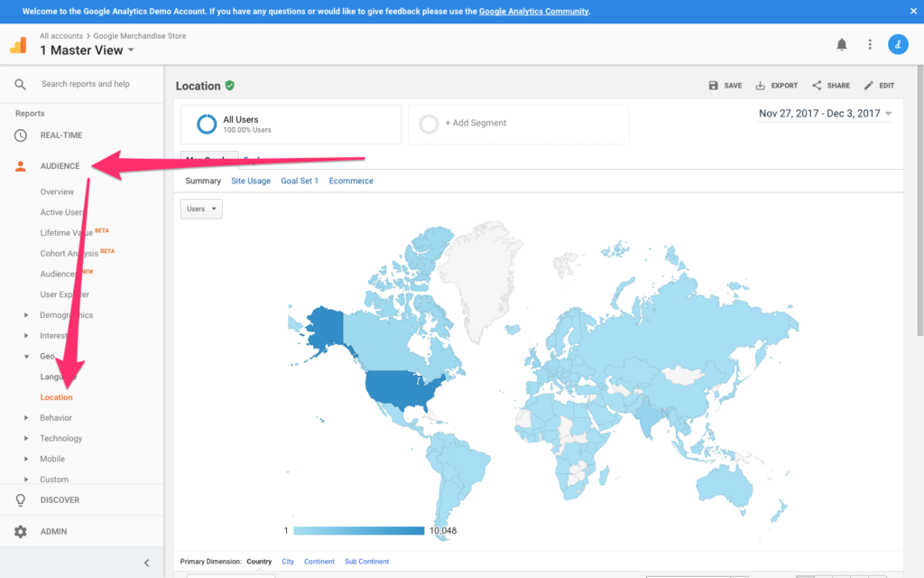Viewport: 924px width, 578px height.
Task: Click the Add Segment box
Action: (518, 124)
